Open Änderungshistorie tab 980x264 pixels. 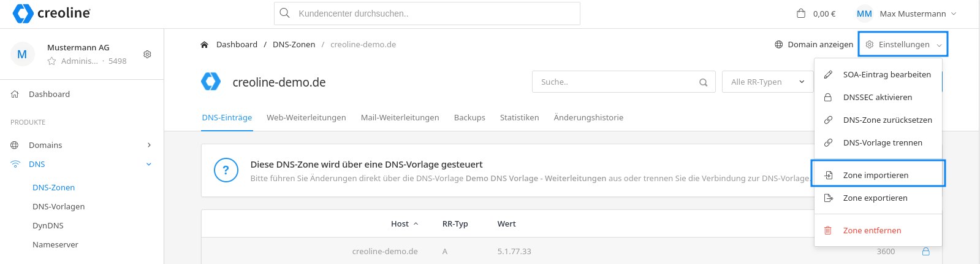[588, 117]
